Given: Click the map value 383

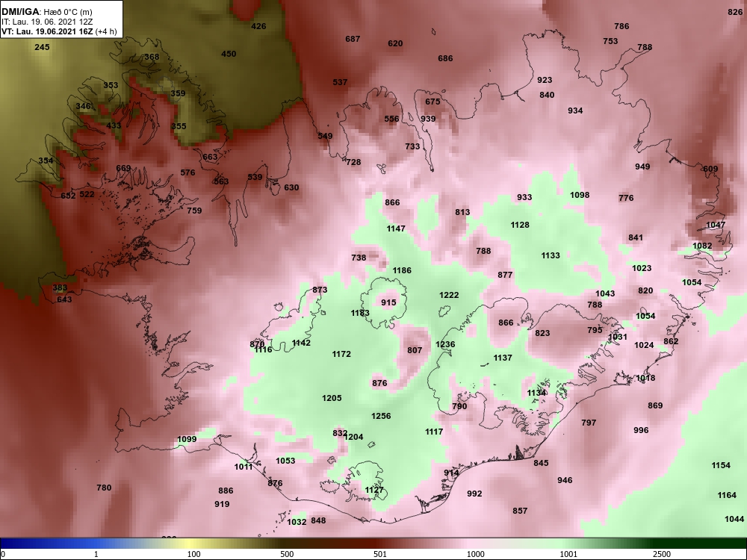Looking at the screenshot, I should [60, 287].
